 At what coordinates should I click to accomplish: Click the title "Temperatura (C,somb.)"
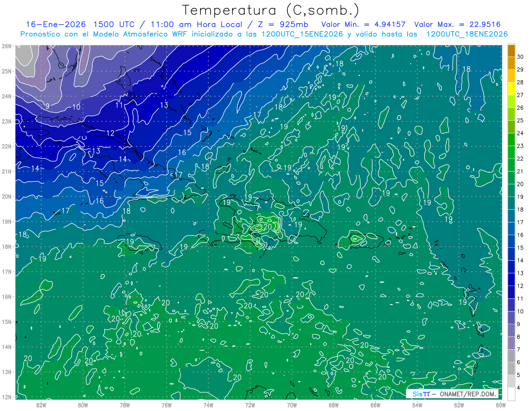pos(271,11)
